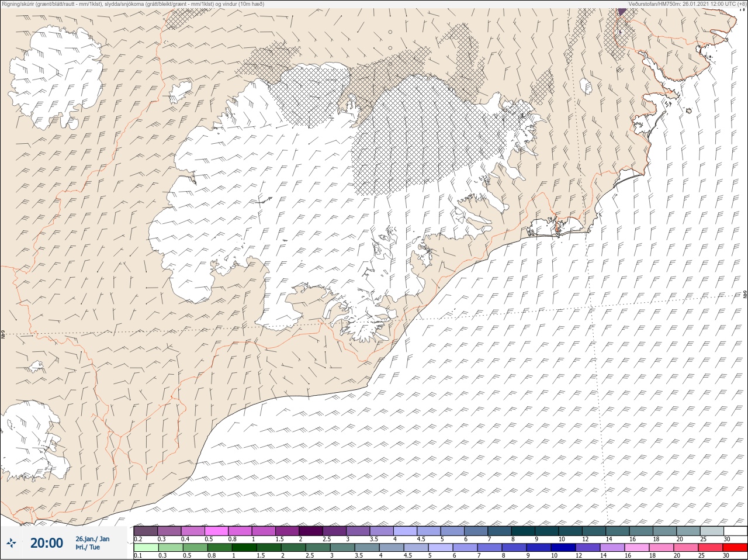Select upper legend swatch labeled 20
748x560 pixels.
tap(688, 531)
